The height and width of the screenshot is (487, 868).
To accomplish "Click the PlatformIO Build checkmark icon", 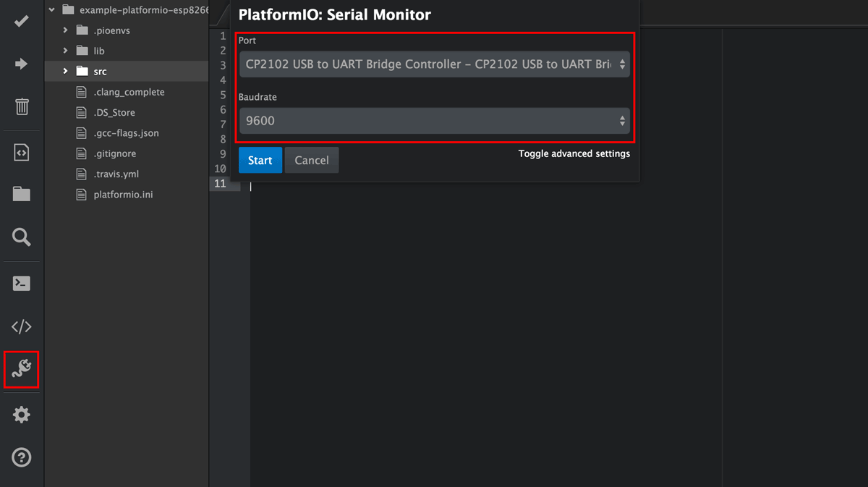I will click(x=22, y=21).
